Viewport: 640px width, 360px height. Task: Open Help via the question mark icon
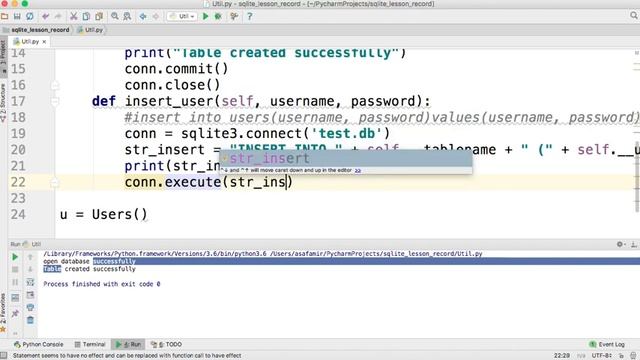[249, 16]
